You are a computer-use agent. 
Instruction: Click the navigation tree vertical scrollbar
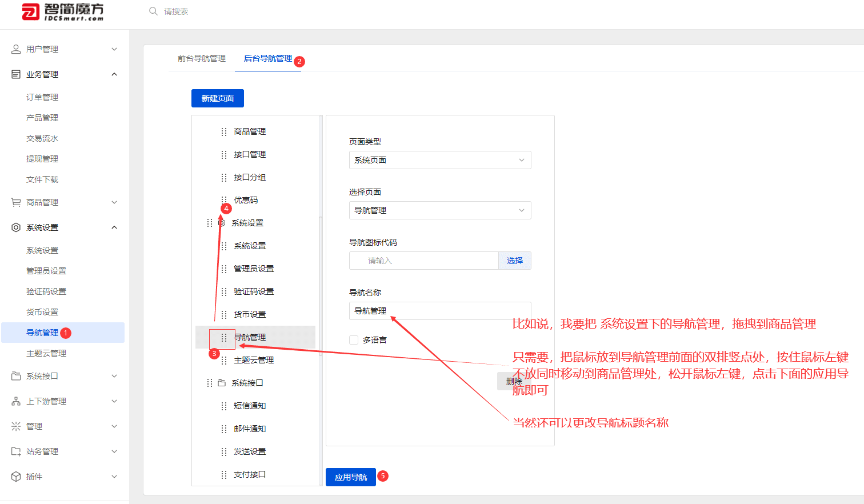[x=321, y=286]
